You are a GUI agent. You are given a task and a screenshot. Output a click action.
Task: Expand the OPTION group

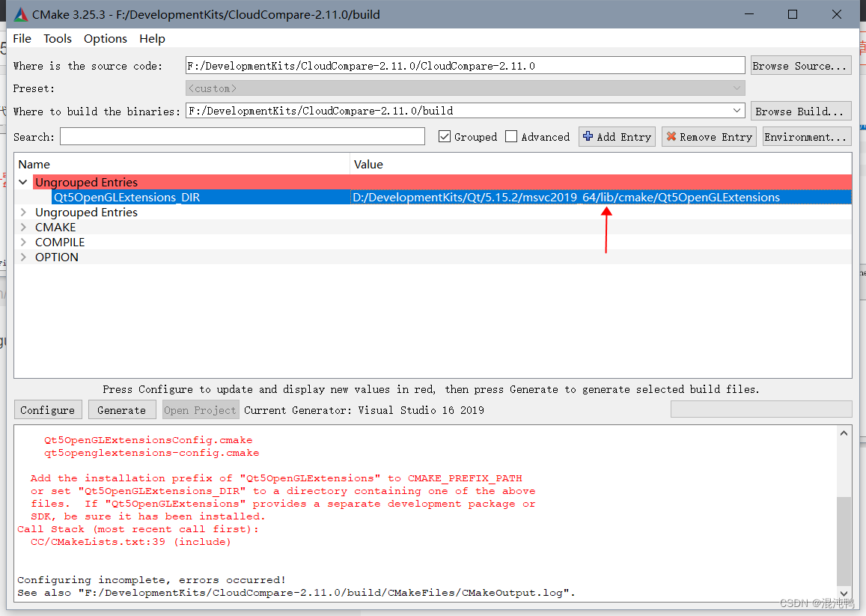pyautogui.click(x=23, y=257)
